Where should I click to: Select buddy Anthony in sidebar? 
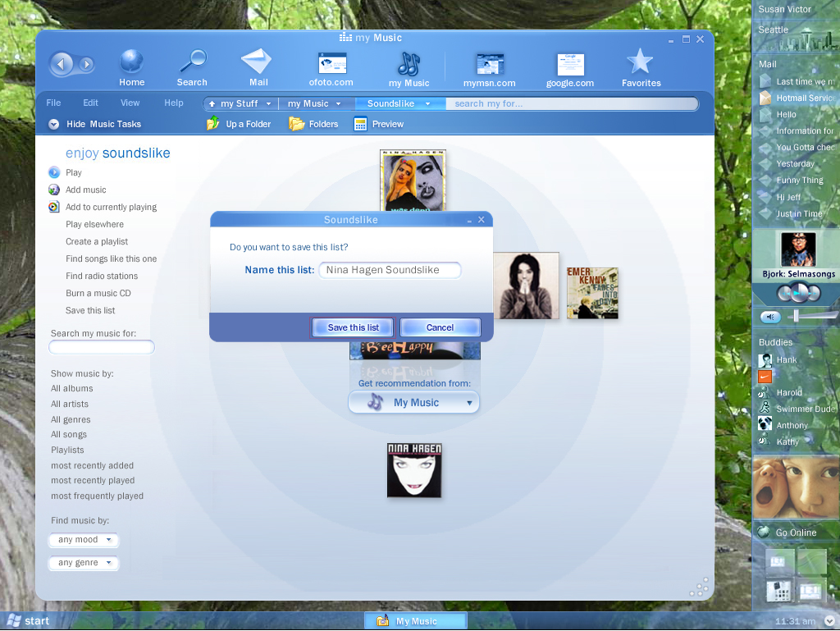point(792,425)
